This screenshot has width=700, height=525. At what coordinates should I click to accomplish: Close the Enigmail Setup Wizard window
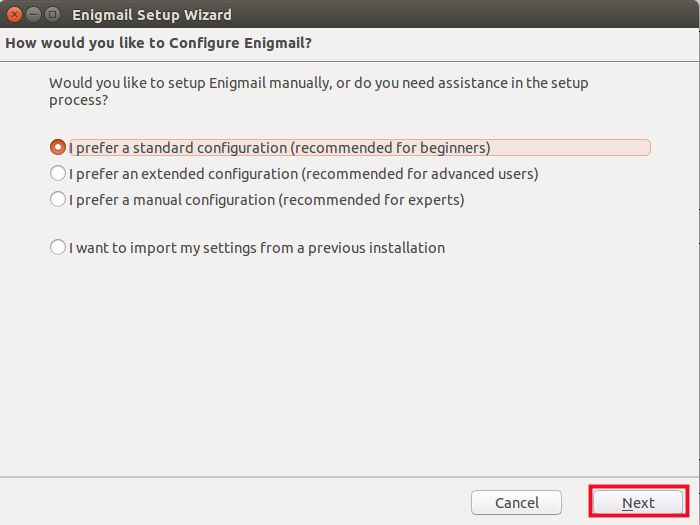14,15
